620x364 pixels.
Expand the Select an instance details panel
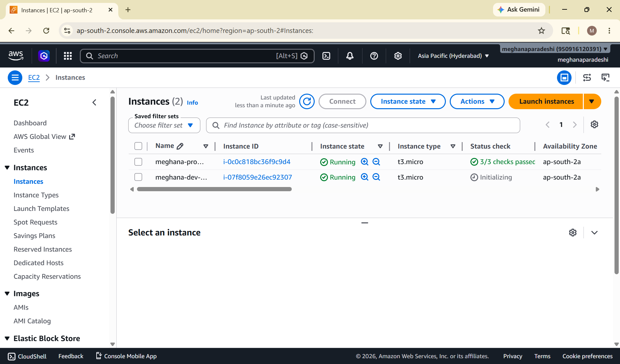coord(594,233)
